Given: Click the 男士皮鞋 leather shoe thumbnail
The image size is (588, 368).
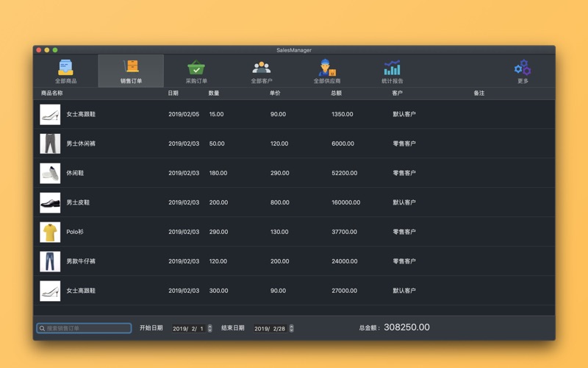Looking at the screenshot, I should point(50,202).
